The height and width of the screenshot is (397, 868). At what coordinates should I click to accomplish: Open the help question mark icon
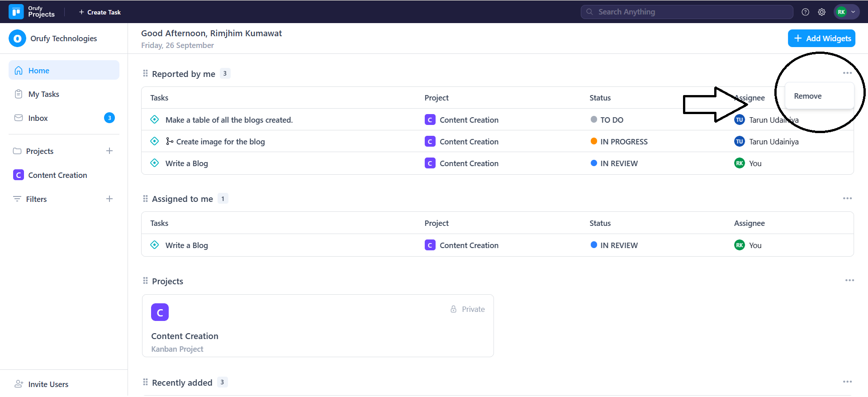coord(805,12)
